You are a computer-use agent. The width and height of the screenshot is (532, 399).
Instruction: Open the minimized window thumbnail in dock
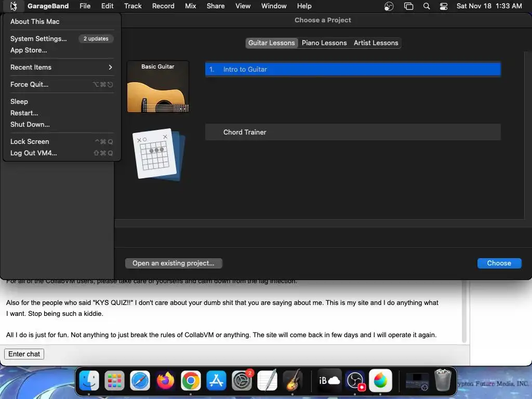(417, 381)
